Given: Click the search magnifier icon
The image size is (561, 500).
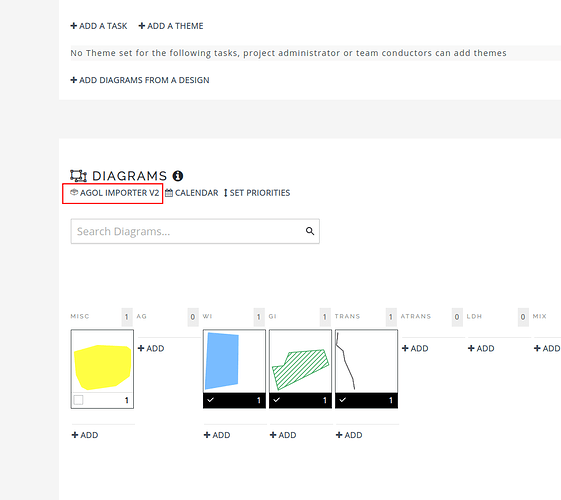Looking at the screenshot, I should (x=310, y=231).
